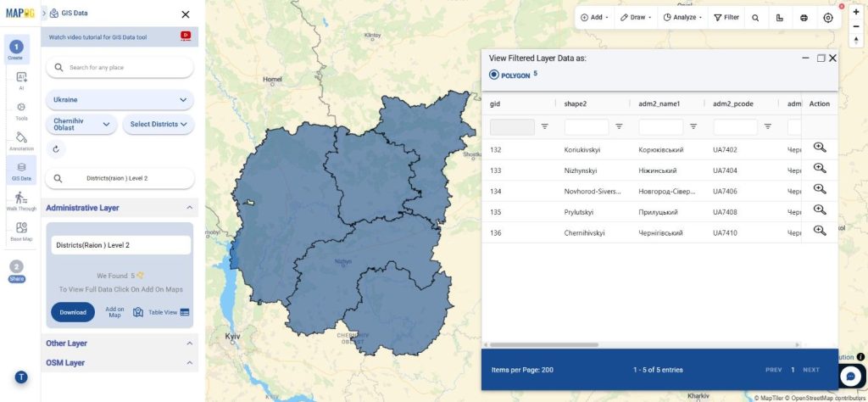This screenshot has height=402, width=868.
Task: Click the adm2_name1 filter input box
Action: point(661,127)
